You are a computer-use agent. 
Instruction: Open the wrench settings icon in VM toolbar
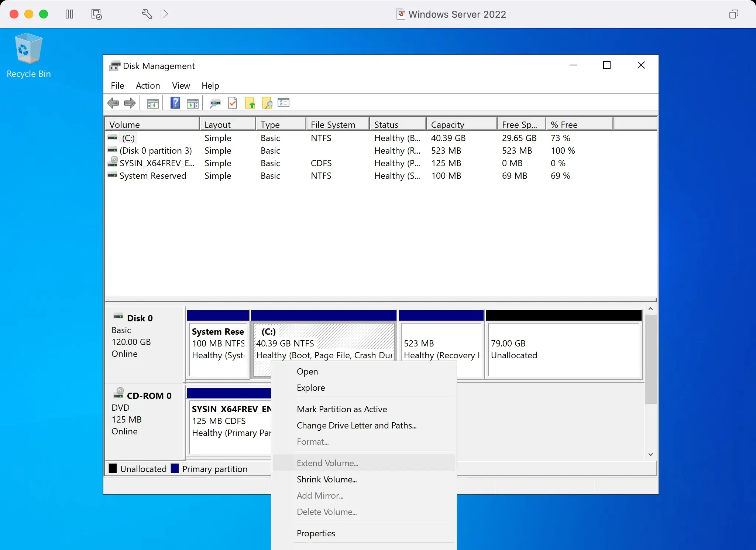147,14
